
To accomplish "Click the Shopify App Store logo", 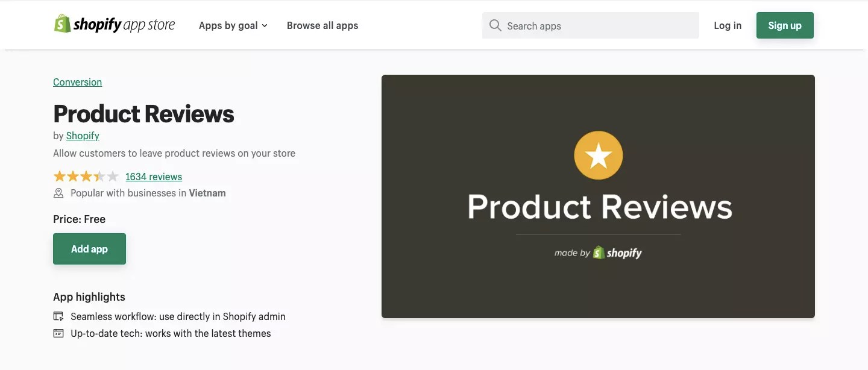I will (115, 24).
